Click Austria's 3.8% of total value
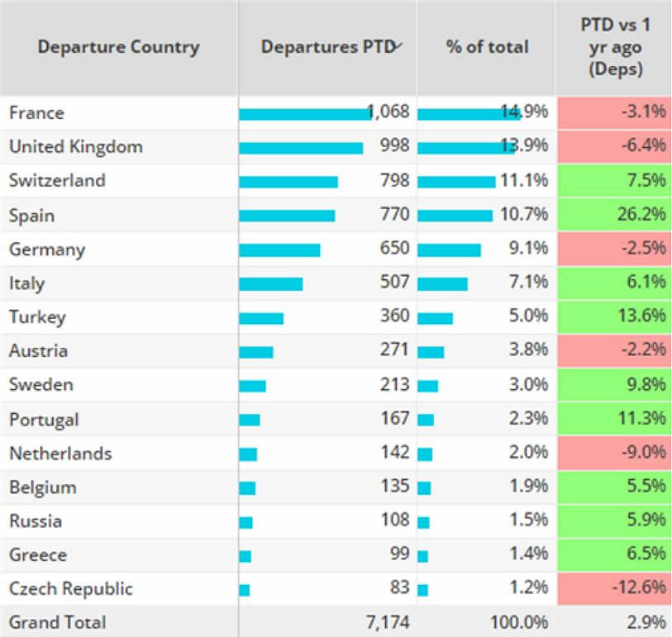 529,350
